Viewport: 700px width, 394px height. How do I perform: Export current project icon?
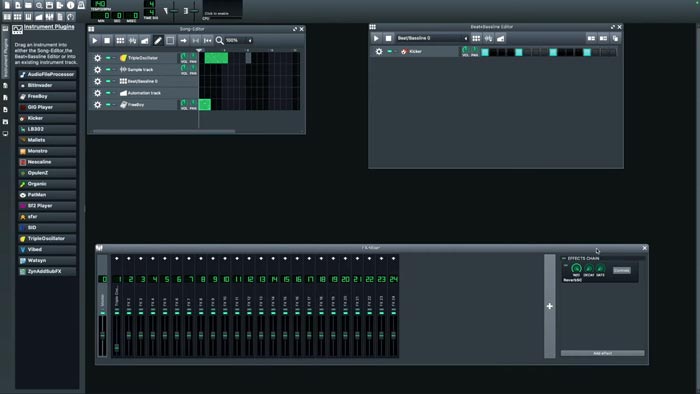(60, 5)
